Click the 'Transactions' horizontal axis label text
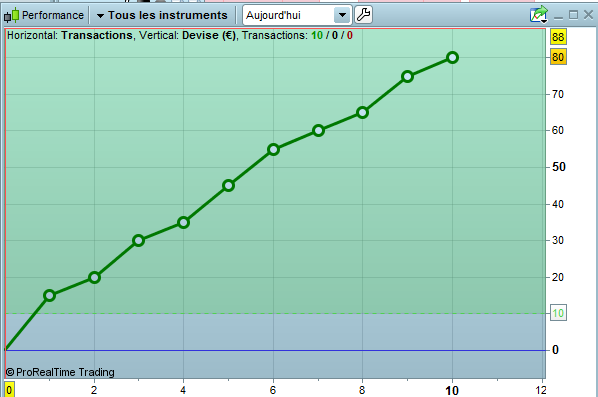Image resolution: width=598 pixels, height=397 pixels. 97,35
